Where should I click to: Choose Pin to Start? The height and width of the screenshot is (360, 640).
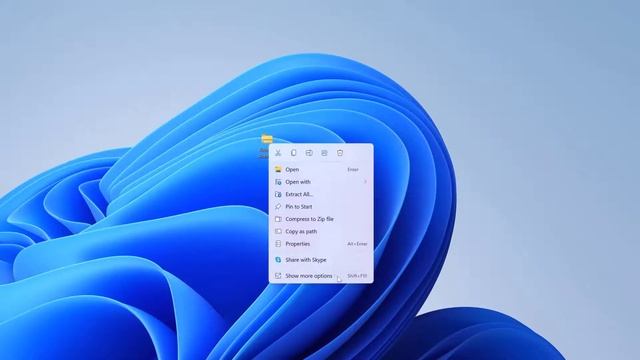(321, 207)
